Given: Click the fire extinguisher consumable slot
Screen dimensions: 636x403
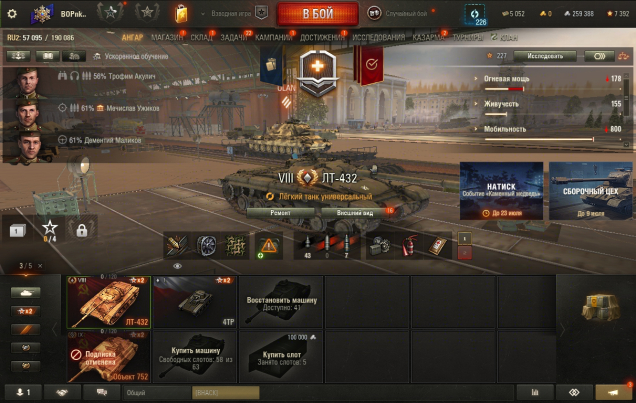Looking at the screenshot, I should [409, 246].
